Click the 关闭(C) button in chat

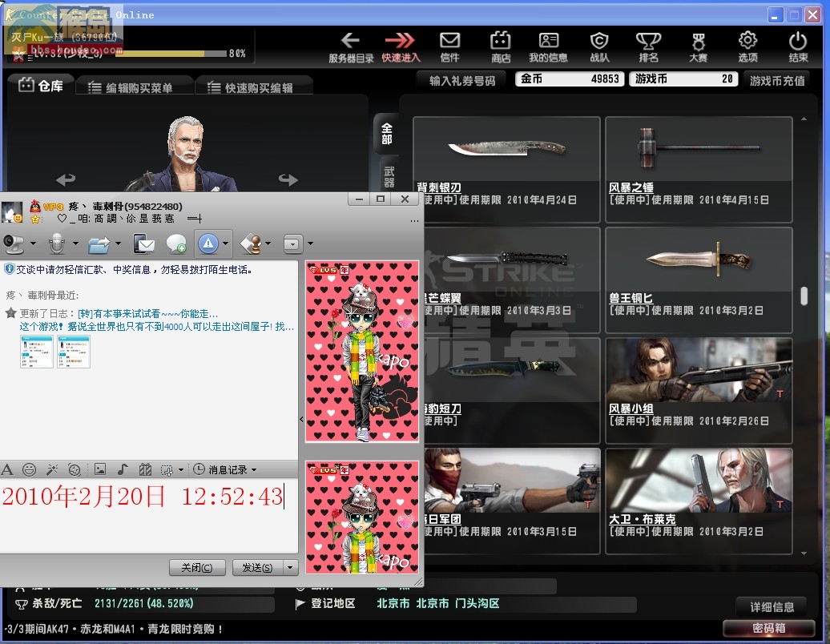click(197, 567)
